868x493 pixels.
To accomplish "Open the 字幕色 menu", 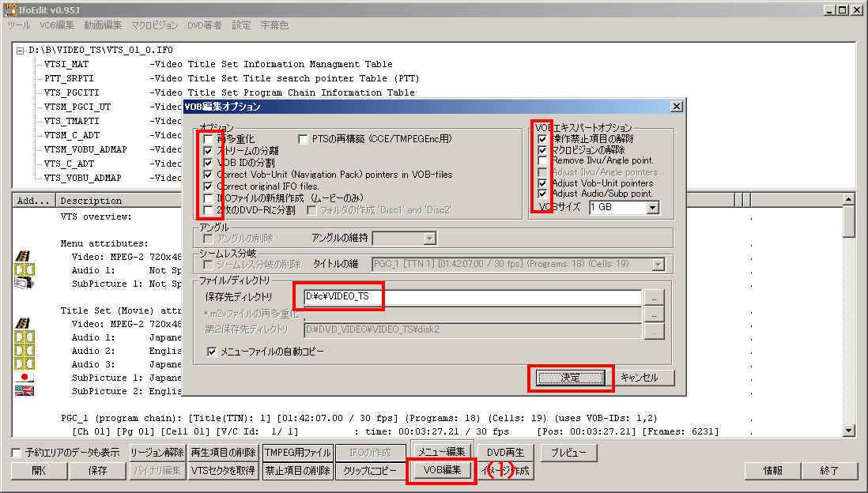I will click(x=274, y=25).
